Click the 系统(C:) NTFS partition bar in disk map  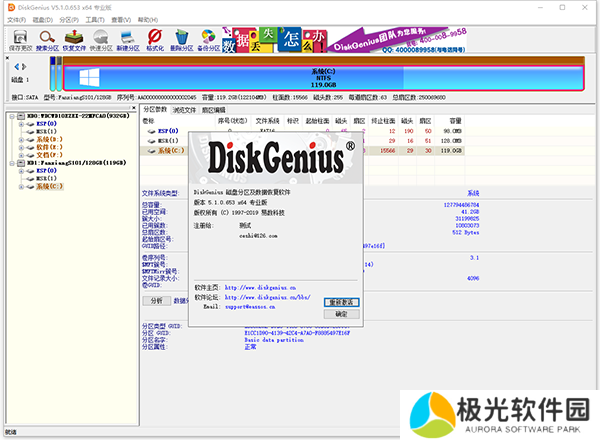(320, 79)
